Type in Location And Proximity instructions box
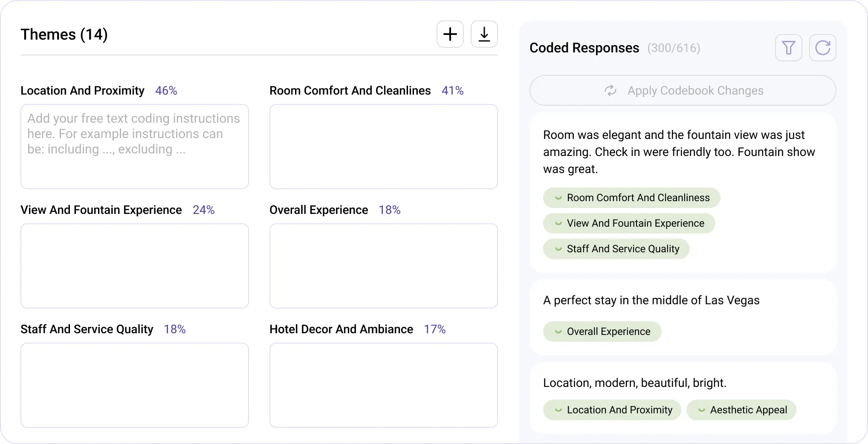Viewport: 868px width, 444px height. click(x=134, y=147)
